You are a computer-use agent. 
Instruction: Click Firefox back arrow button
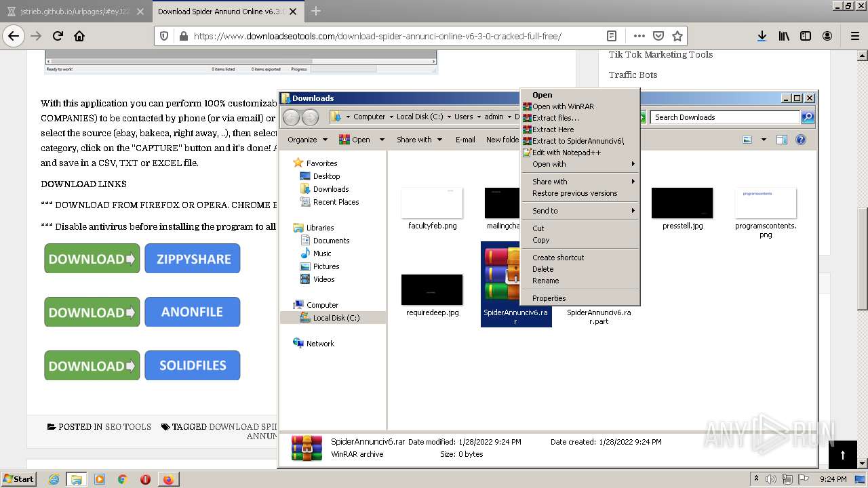tap(14, 36)
